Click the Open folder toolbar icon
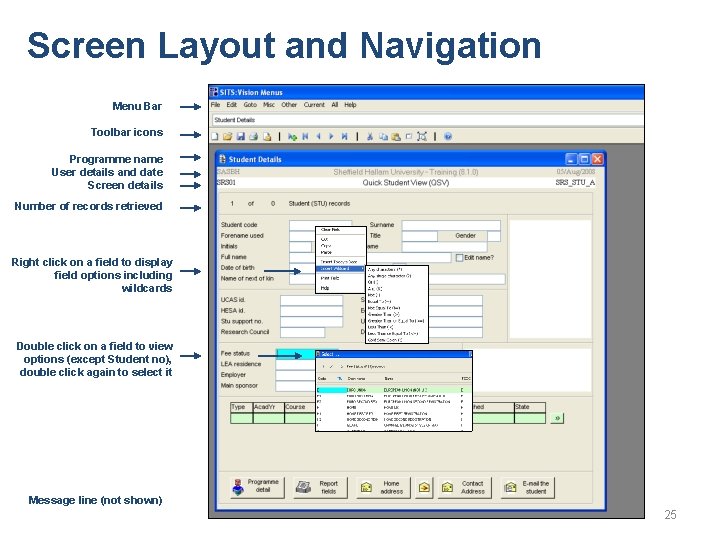The height and width of the screenshot is (540, 720). pyautogui.click(x=227, y=136)
